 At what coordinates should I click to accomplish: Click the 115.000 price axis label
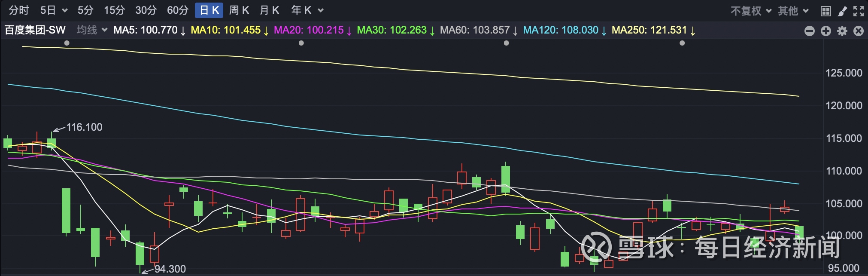[x=844, y=138]
